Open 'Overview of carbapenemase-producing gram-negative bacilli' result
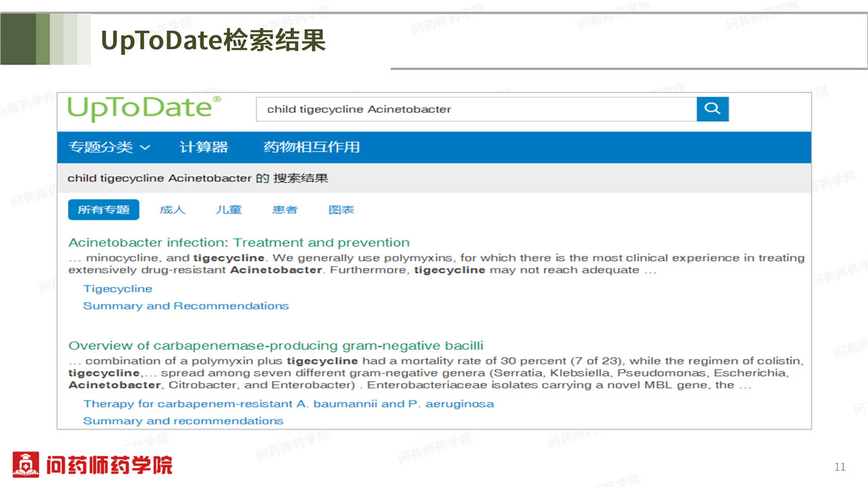The image size is (868, 488). tap(276, 346)
